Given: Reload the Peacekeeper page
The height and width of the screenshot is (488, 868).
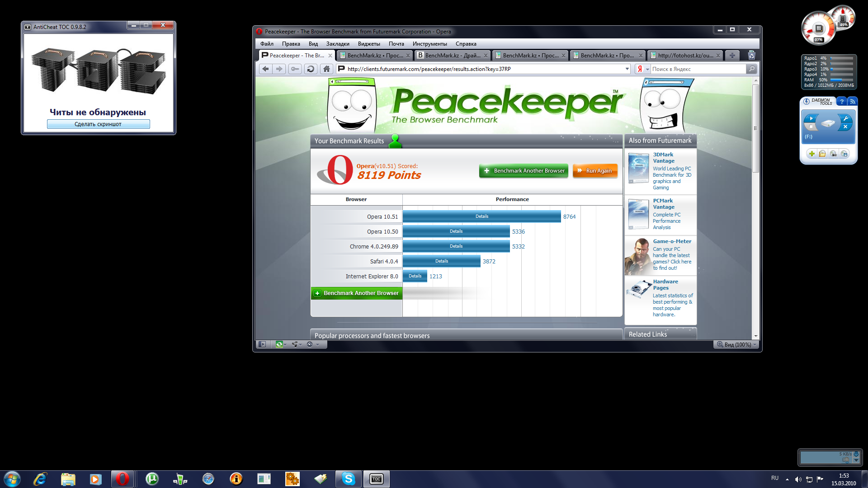Looking at the screenshot, I should pos(311,69).
